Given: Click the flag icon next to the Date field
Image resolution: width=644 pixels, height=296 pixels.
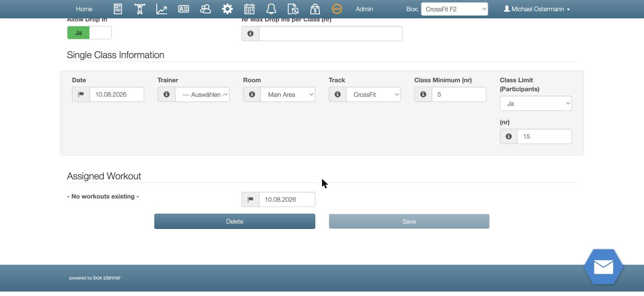Looking at the screenshot, I should coord(81,94).
